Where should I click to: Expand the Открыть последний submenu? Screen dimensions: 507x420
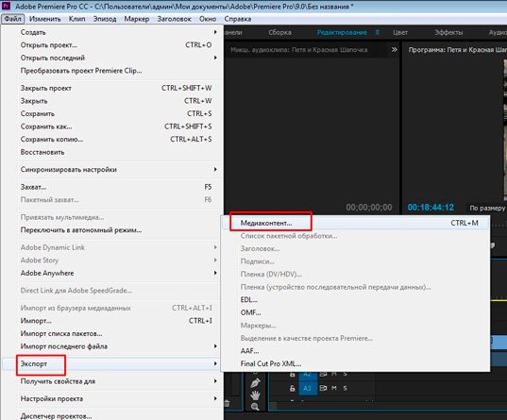pyautogui.click(x=112, y=58)
